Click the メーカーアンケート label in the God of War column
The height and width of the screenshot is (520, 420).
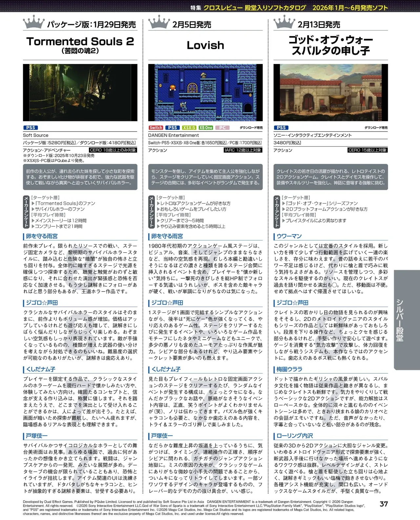277,212
